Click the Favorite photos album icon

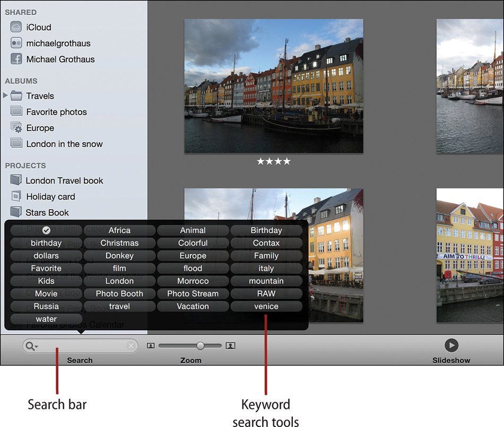pos(16,111)
